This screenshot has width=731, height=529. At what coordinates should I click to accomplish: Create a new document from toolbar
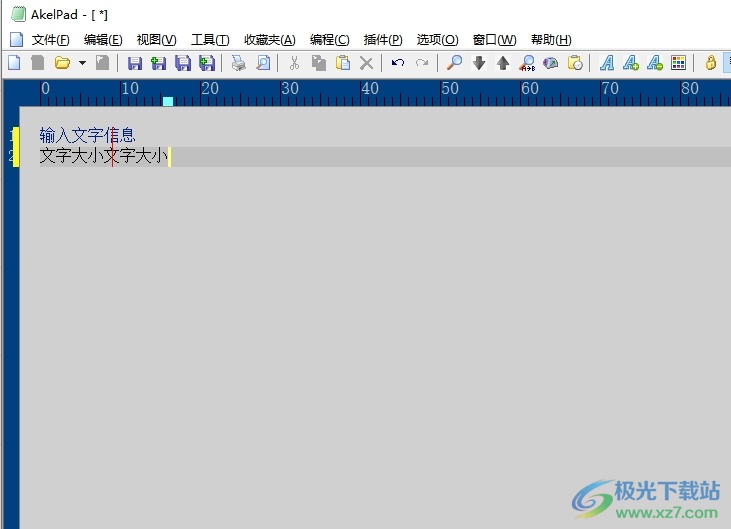pos(14,62)
